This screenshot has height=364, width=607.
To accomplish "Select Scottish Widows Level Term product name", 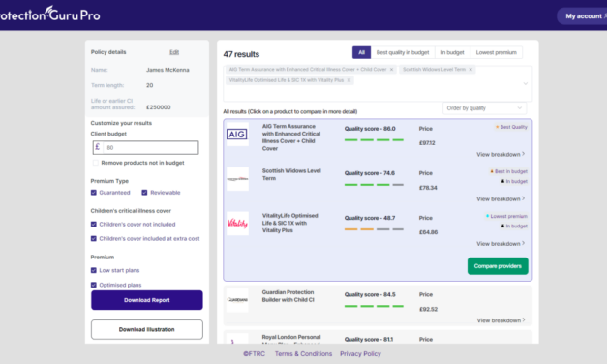I will coord(291,174).
